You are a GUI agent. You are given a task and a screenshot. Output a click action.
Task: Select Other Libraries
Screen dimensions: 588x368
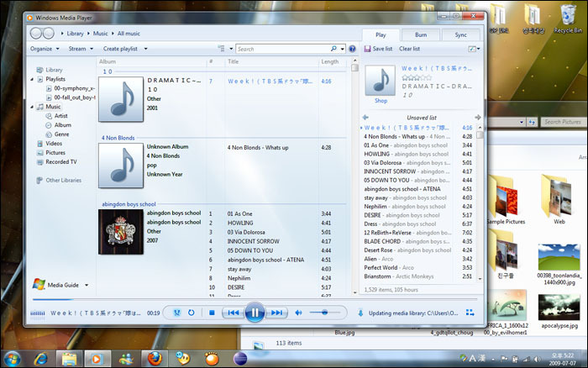pyautogui.click(x=63, y=181)
